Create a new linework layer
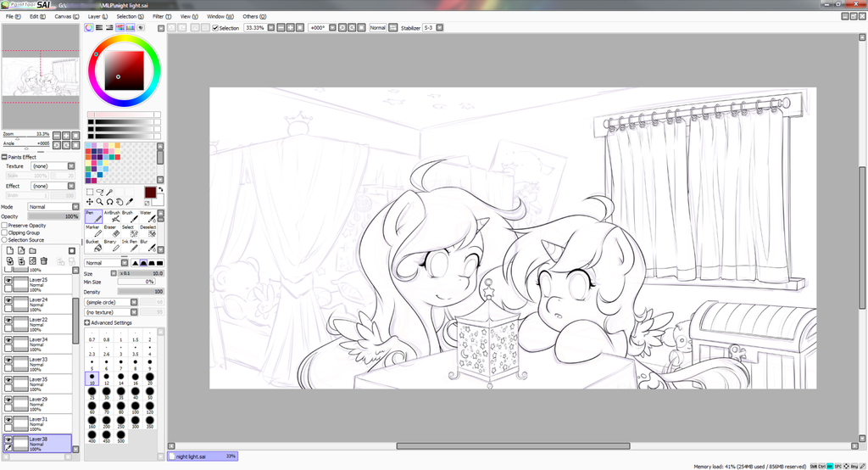 coord(21,250)
